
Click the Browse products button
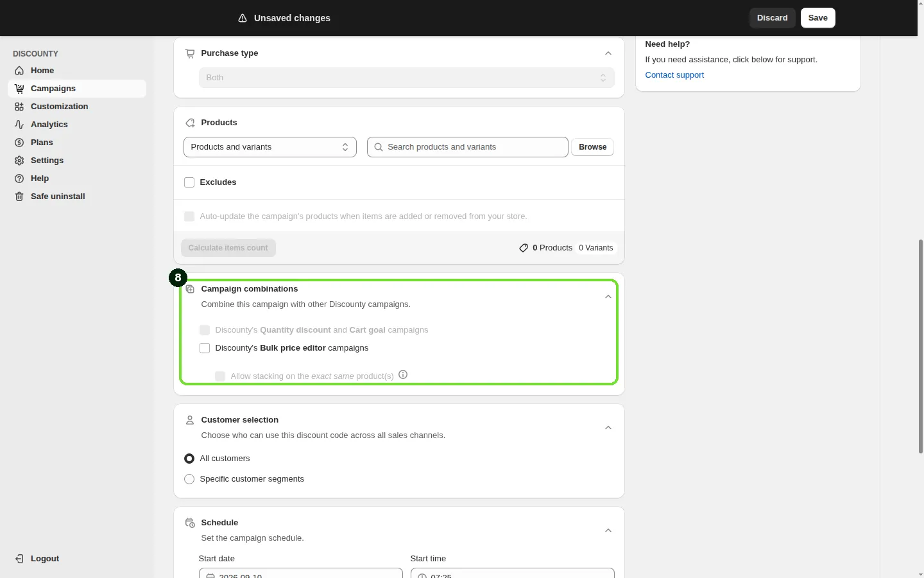pos(592,147)
